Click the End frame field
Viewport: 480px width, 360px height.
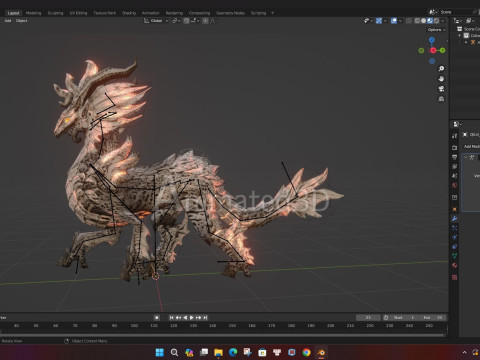tap(433, 317)
